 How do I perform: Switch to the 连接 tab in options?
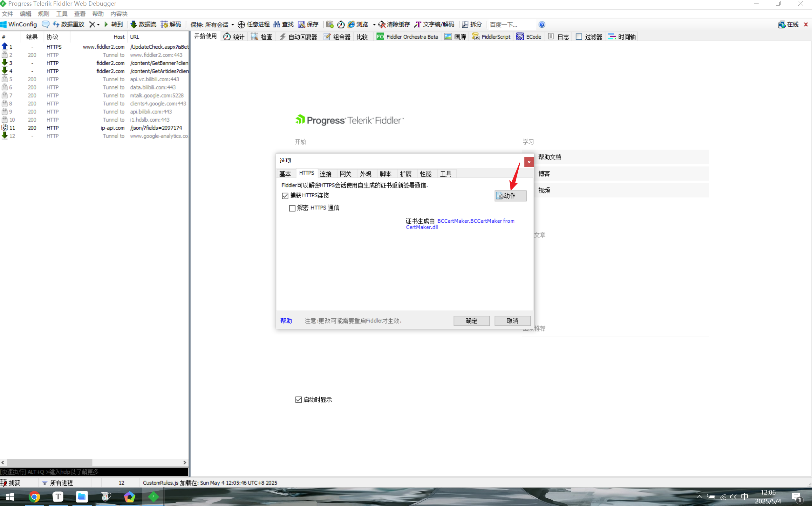(326, 173)
